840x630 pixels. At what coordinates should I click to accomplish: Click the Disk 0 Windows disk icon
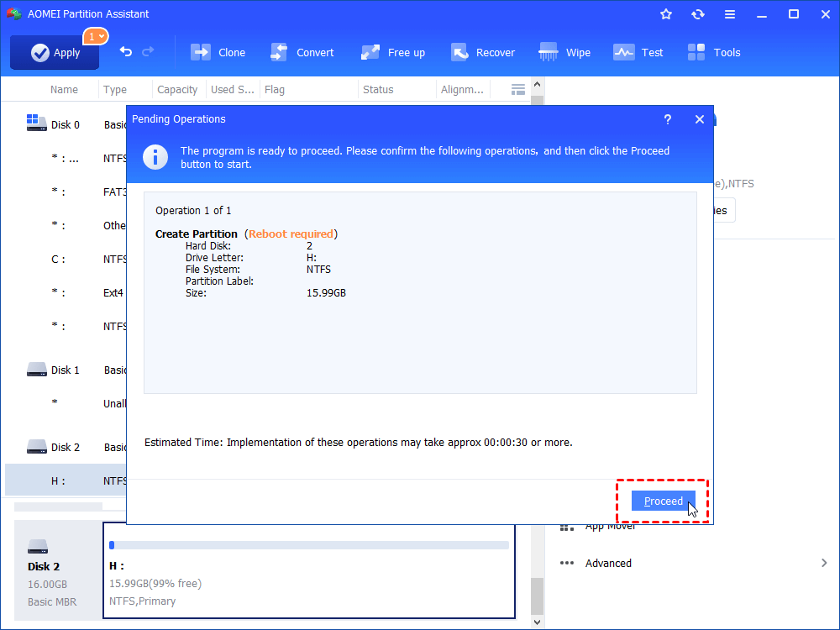tap(36, 123)
